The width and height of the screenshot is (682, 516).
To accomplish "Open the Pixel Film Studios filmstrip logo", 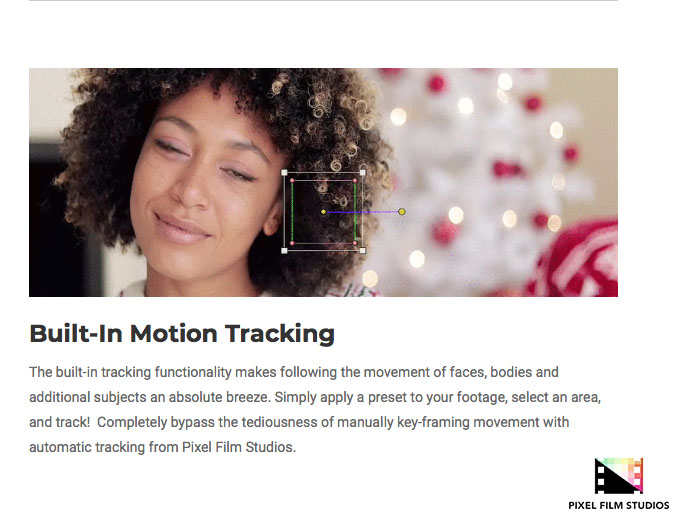I will coord(619,476).
